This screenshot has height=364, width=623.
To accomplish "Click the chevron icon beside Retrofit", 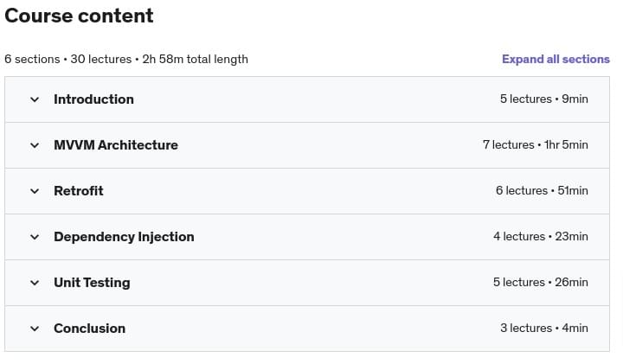I will [x=35, y=191].
